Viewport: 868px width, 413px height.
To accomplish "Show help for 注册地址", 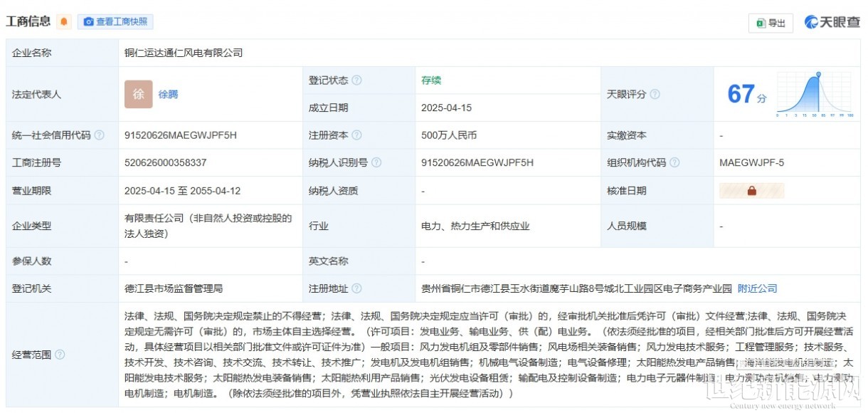I will point(356,289).
